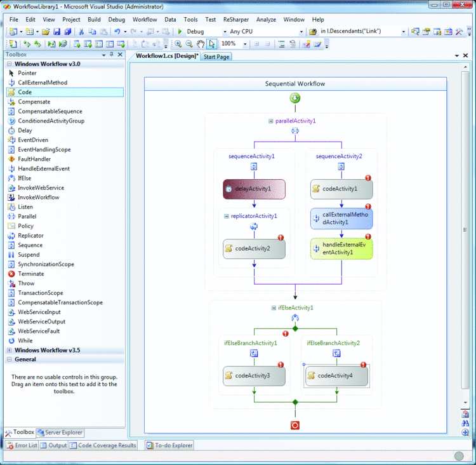This screenshot has width=476, height=465.
Task: Open the Output panel
Action: click(53, 445)
